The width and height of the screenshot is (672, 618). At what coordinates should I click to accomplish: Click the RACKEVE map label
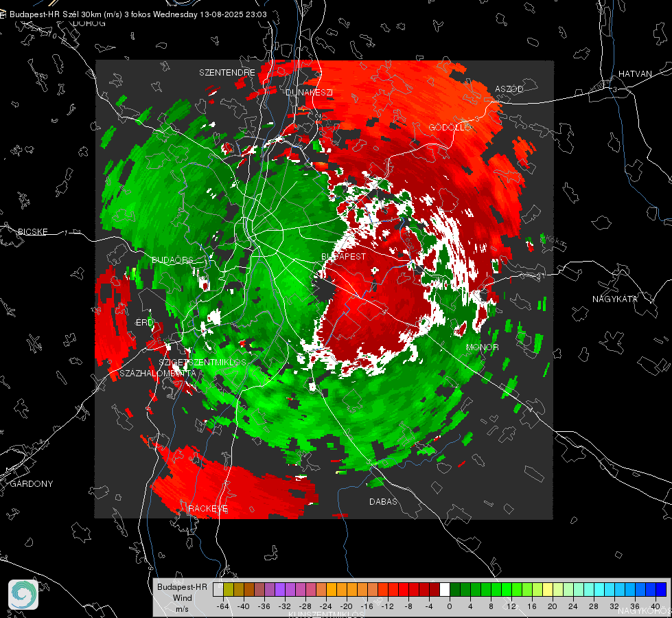208,509
